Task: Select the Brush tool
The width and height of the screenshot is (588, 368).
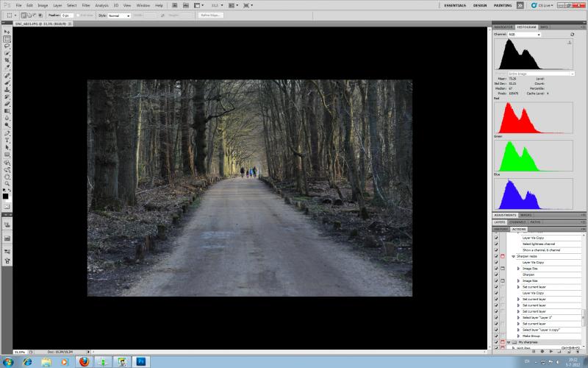Action: tap(7, 83)
